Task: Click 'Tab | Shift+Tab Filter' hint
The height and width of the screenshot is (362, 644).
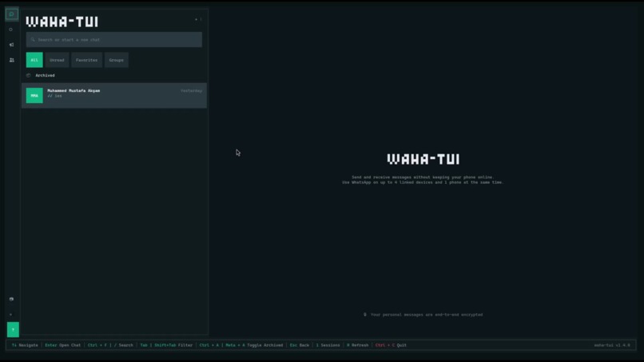Action: tap(166, 345)
